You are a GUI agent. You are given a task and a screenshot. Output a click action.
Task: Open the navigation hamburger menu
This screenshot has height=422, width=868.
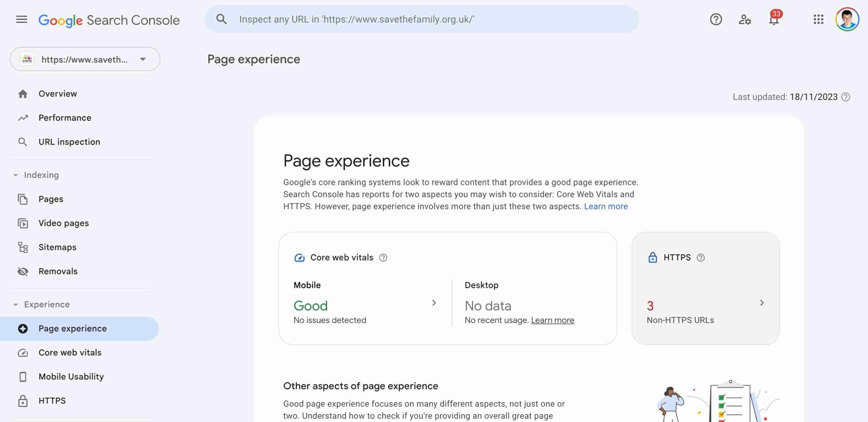21,19
